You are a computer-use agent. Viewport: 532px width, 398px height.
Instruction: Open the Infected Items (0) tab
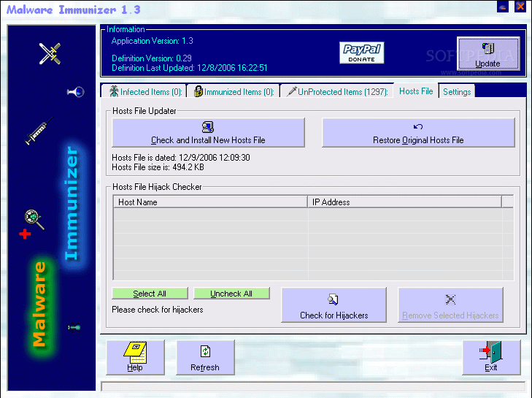[144, 92]
